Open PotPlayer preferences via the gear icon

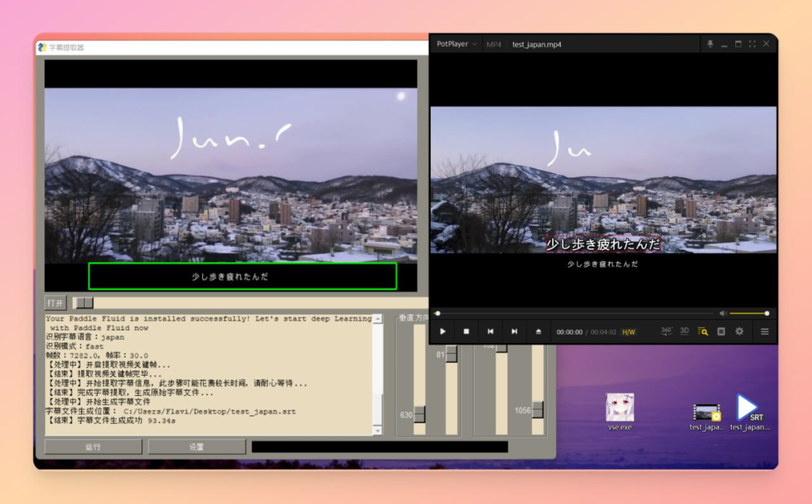[x=738, y=331]
